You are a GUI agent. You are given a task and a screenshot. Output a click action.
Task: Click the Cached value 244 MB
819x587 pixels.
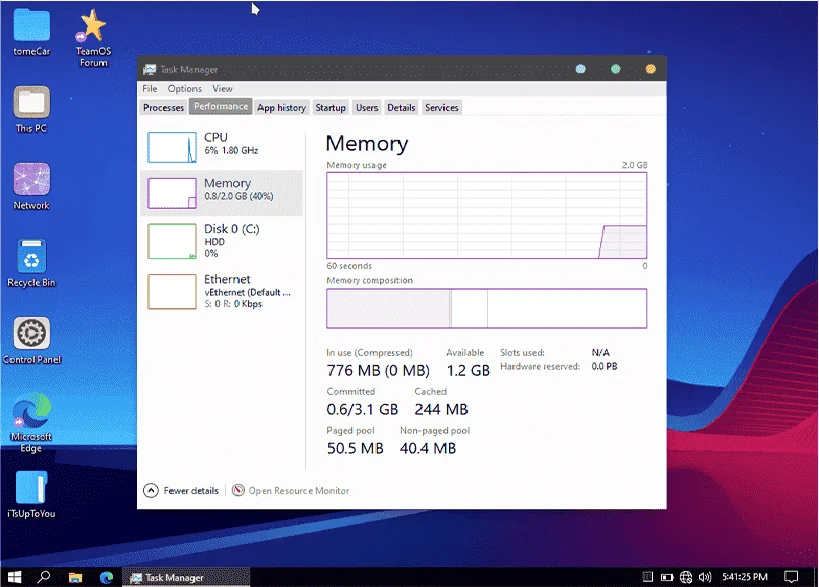(441, 409)
